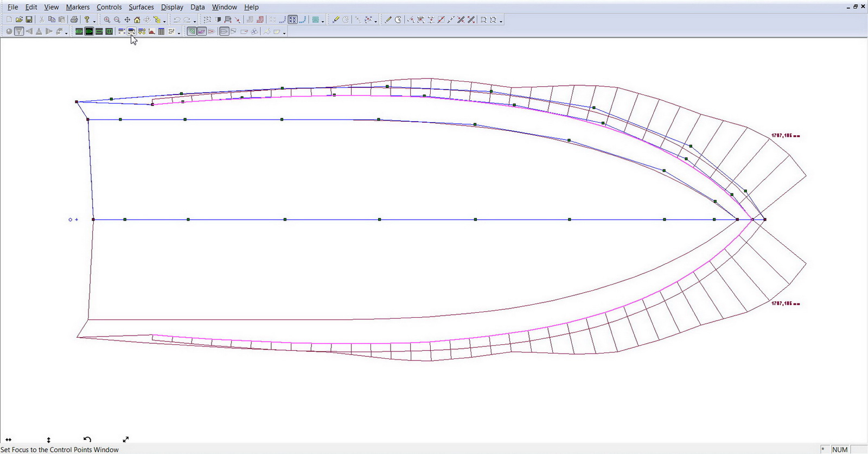
Task: Click the yellow highlighter marker icon
Action: (336, 20)
